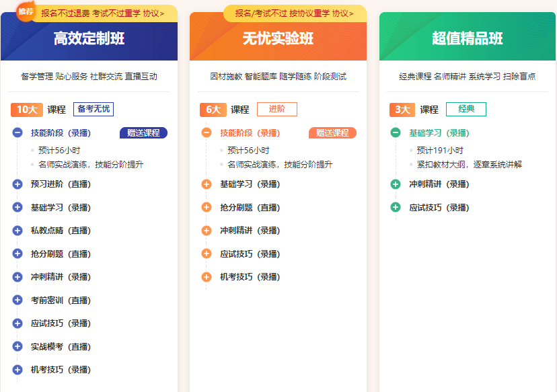
Task: Select the 高效定制班 header
Action: click(x=89, y=39)
